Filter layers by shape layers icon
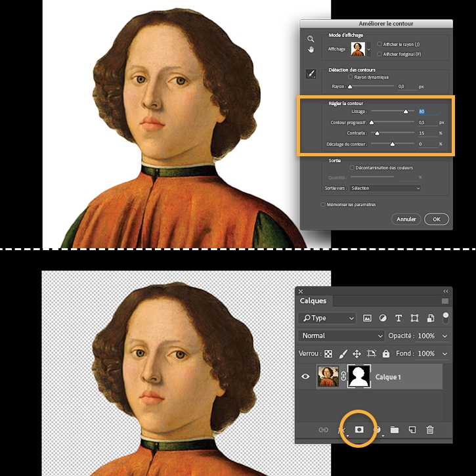476x476 pixels. [414, 318]
